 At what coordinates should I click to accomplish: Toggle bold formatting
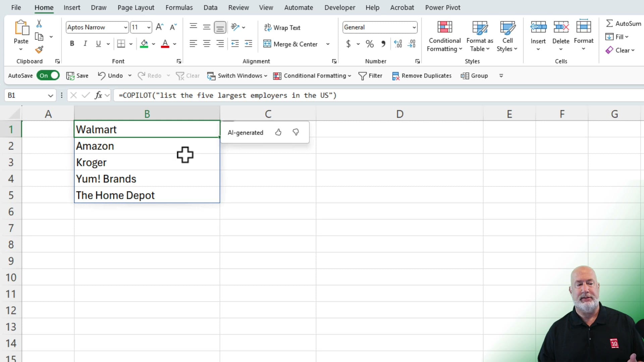click(x=72, y=44)
